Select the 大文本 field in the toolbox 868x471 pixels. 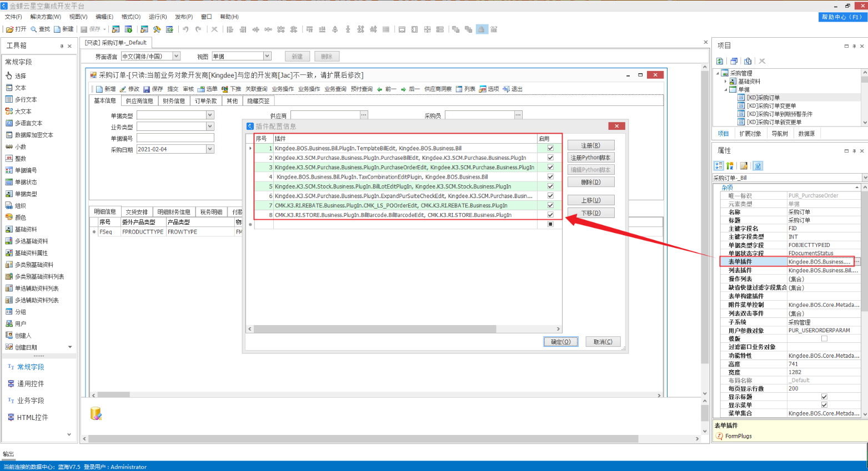pos(18,111)
